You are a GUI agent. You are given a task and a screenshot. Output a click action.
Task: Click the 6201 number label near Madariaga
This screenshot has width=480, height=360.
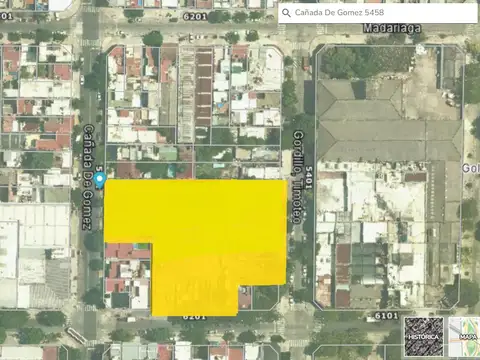tap(195, 16)
